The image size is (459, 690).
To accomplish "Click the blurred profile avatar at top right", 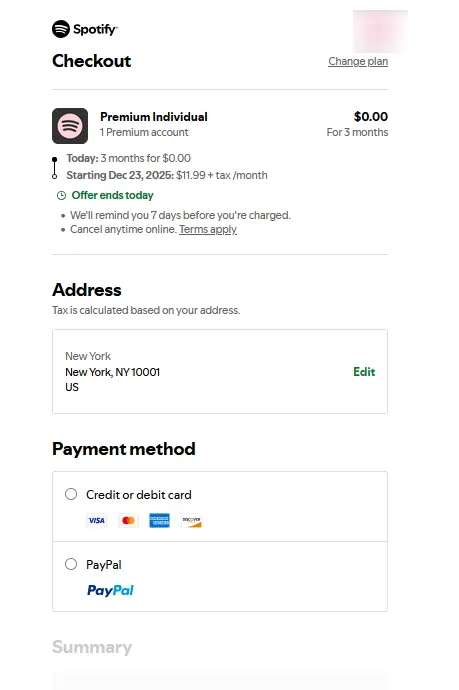I will click(380, 31).
